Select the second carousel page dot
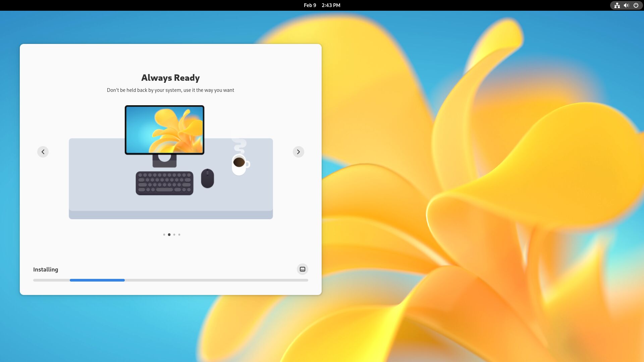Image resolution: width=644 pixels, height=362 pixels. (169, 235)
